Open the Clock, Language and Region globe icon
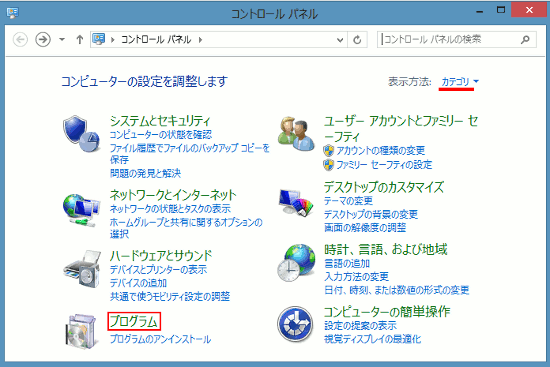Viewport: 550px width, 367px height. point(296,263)
